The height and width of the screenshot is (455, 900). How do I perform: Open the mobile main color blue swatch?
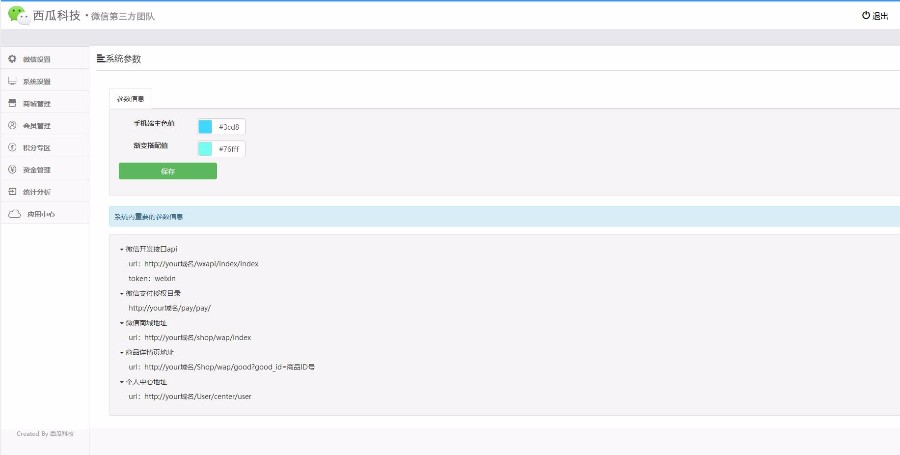205,126
